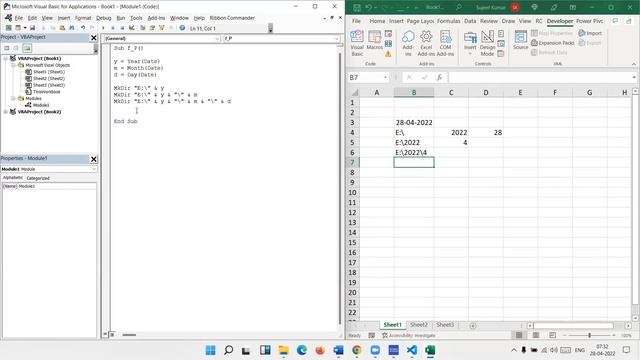Close the Project - VBAProject pane
The height and width of the screenshot is (360, 640).
(x=93, y=38)
